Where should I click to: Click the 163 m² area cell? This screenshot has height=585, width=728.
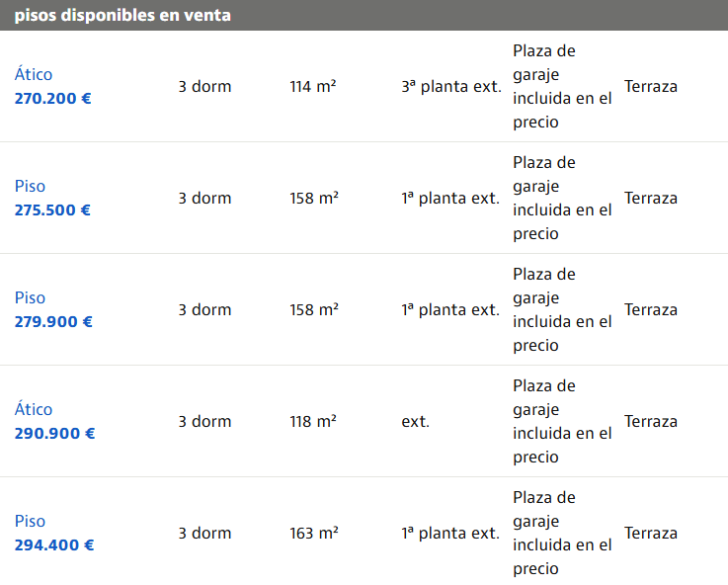click(314, 533)
